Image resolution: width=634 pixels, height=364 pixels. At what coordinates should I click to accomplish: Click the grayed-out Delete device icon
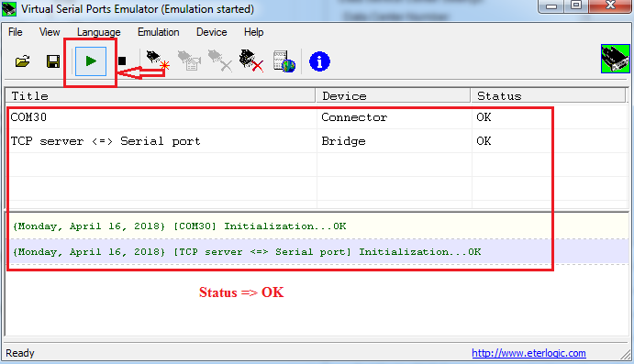220,61
